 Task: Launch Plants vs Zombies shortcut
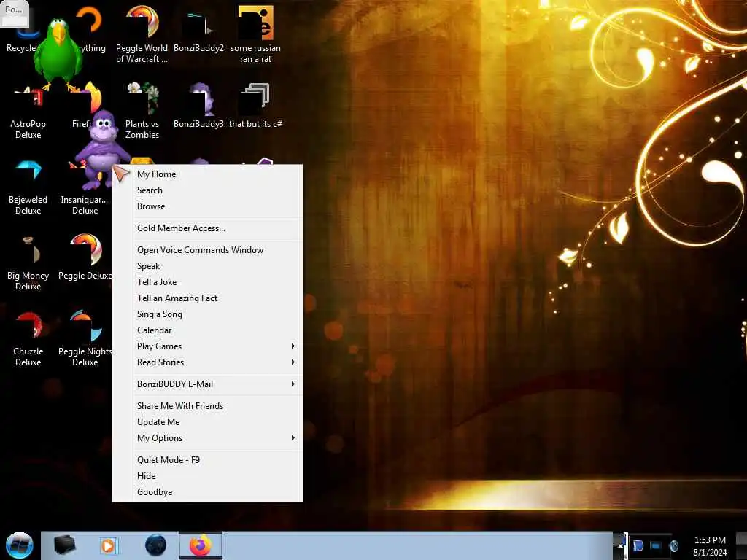[142, 111]
